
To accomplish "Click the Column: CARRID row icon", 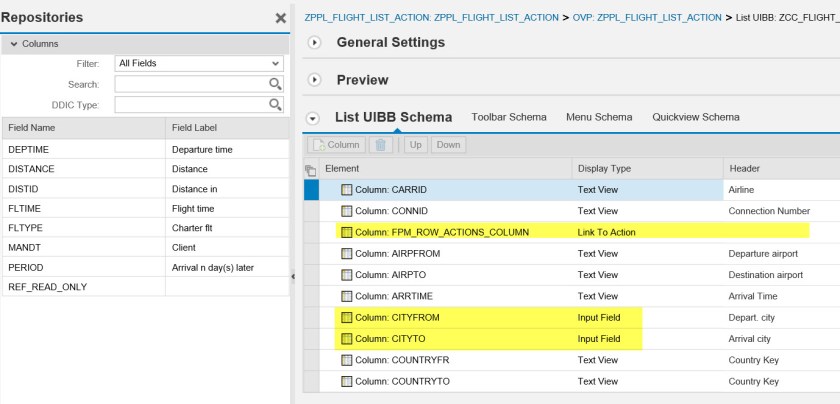I will [x=347, y=190].
